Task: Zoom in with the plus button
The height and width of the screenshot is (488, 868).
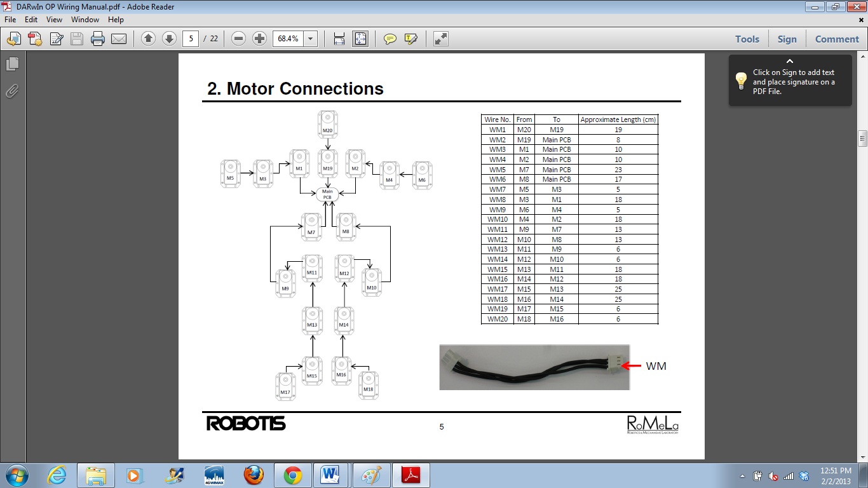Action: (x=259, y=39)
